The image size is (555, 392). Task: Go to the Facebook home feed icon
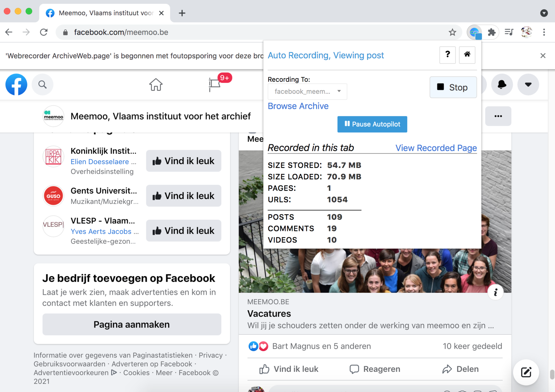[156, 84]
